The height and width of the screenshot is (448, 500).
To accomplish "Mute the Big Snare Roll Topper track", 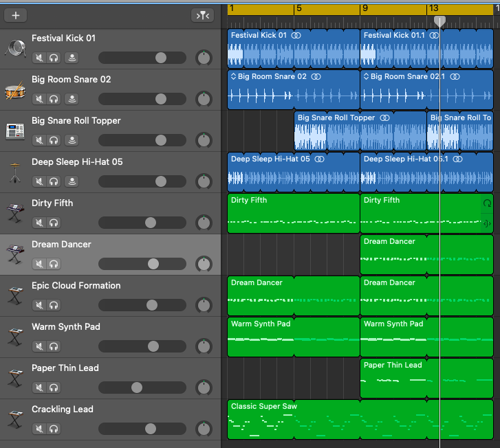I will (39, 140).
